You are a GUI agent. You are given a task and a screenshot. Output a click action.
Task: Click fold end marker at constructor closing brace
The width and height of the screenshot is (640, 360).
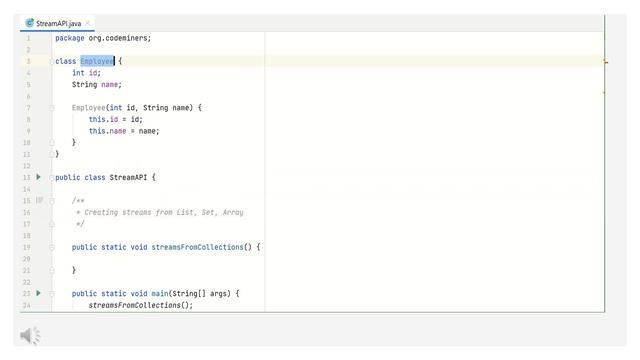coord(52,143)
